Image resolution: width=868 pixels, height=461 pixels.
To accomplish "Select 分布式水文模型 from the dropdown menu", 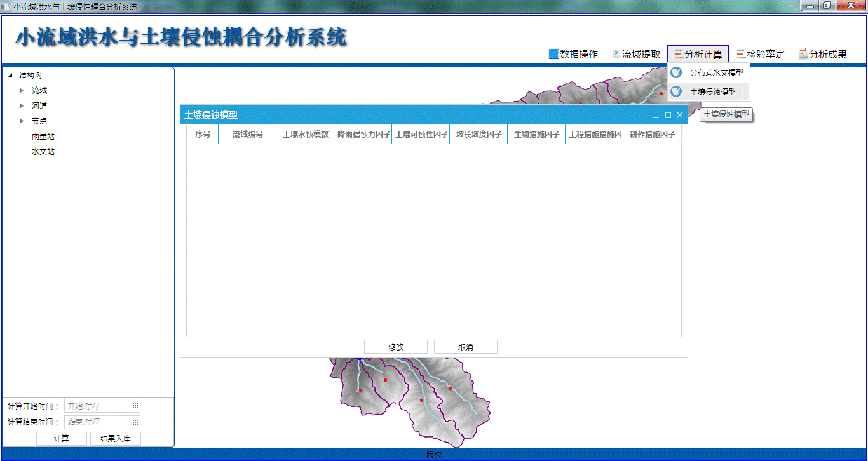I will [716, 73].
